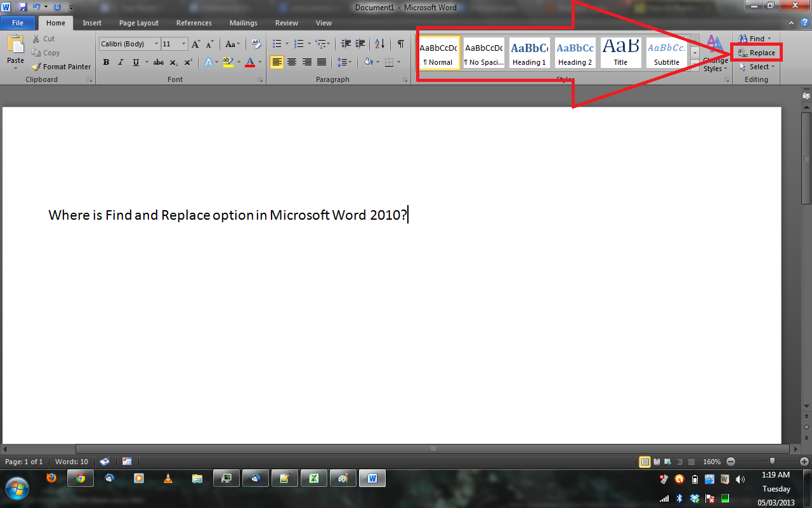Toggle align text left
Screen dimensions: 812x508
(x=277, y=62)
